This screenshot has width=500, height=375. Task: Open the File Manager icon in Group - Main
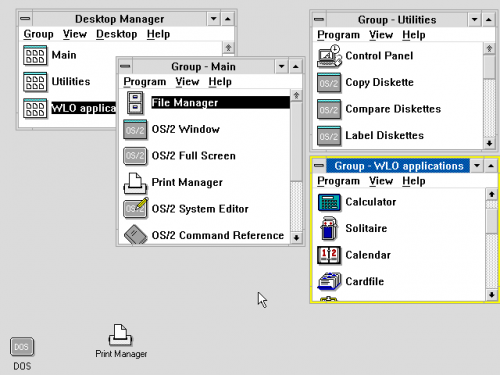[x=135, y=103]
